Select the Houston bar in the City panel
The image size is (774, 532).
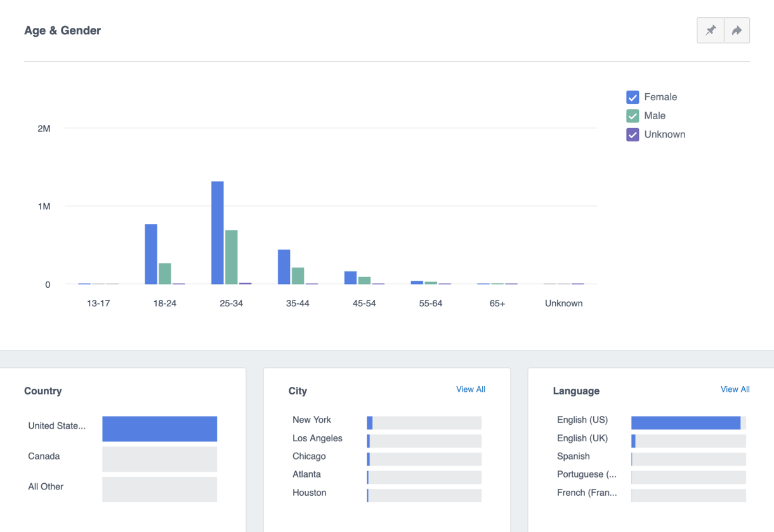coord(424,495)
